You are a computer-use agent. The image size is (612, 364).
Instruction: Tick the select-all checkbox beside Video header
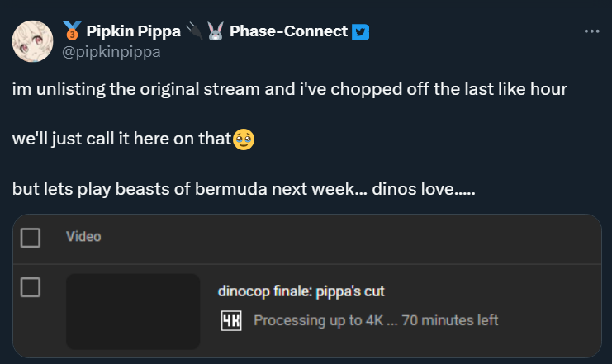click(x=31, y=238)
